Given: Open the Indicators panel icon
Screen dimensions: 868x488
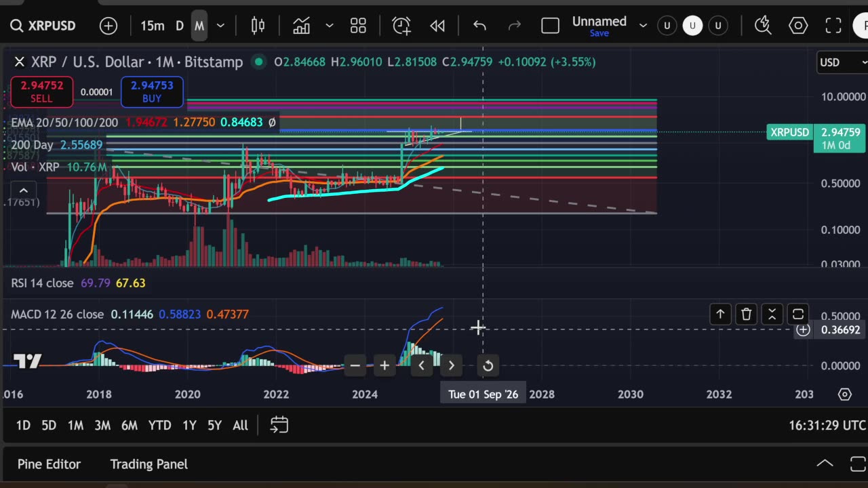Looking at the screenshot, I should coord(301,26).
